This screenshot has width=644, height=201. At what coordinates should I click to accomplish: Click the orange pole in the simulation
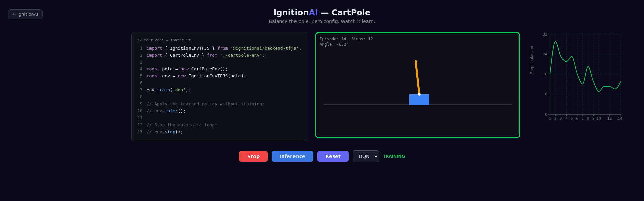pos(417,77)
